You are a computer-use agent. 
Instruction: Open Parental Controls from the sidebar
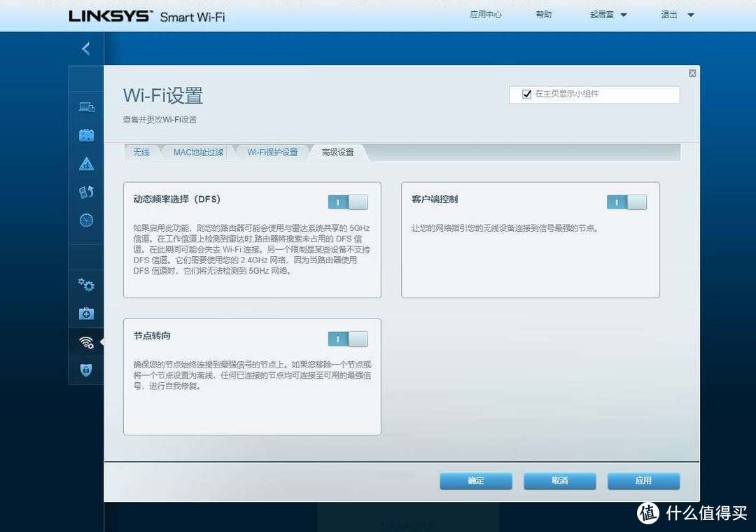click(x=85, y=164)
